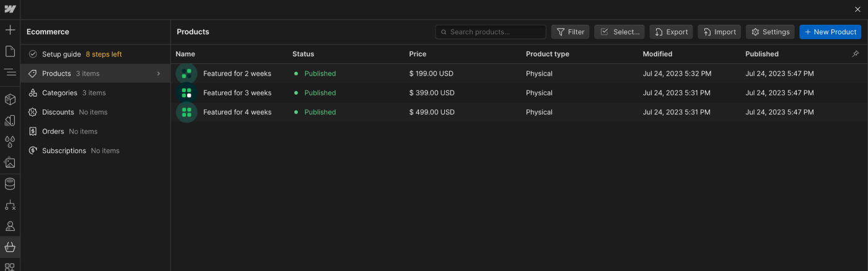Open the Add elements panel (plus icon)
Viewport: 868px width, 271px height.
coord(10,30)
